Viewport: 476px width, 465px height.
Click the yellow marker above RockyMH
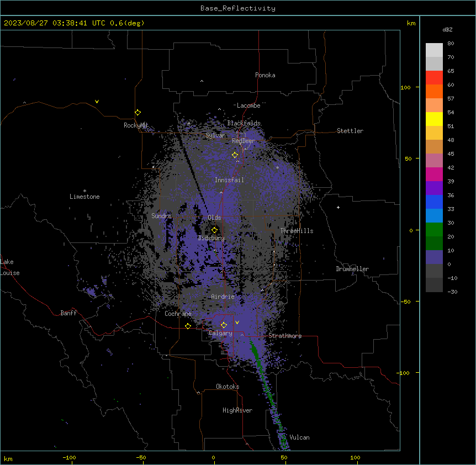pos(138,113)
